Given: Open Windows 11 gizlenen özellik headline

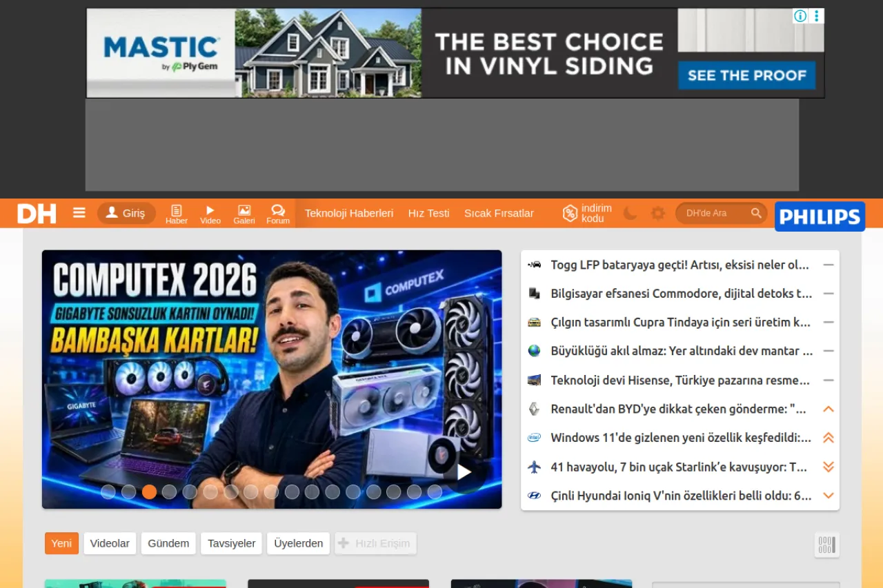Looking at the screenshot, I should click(681, 438).
